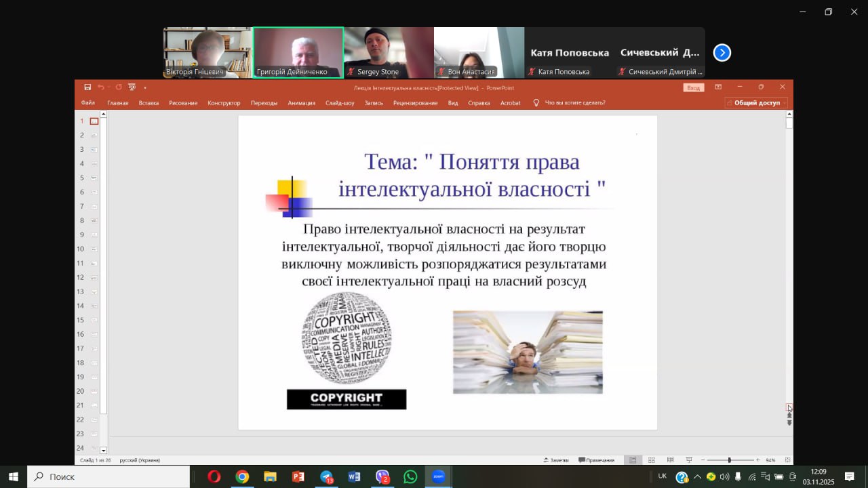Show hidden system tray icons chevron

click(697, 476)
